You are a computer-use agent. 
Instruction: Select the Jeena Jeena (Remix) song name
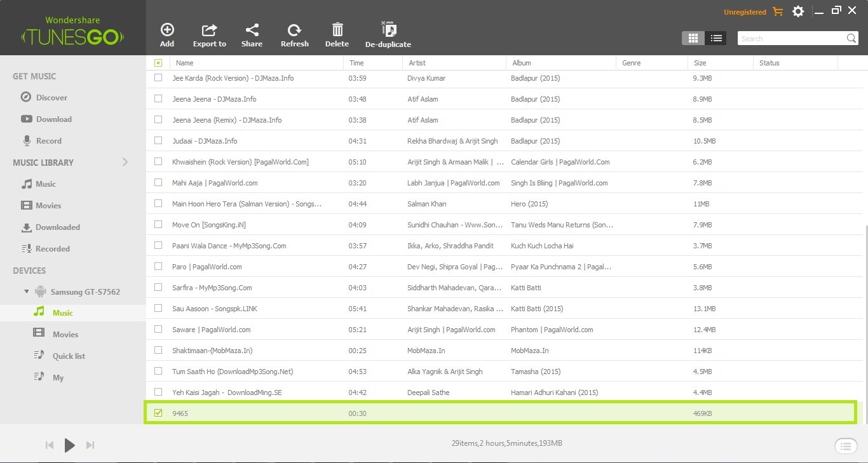click(x=227, y=120)
